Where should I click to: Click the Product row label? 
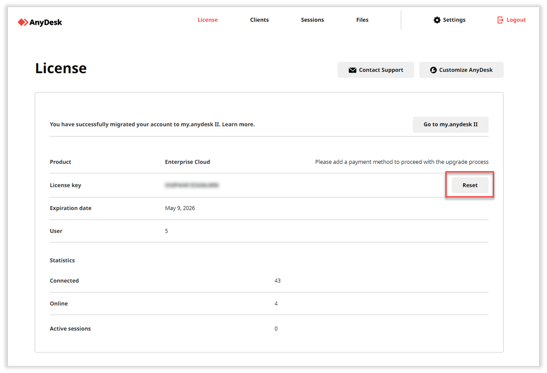(x=60, y=162)
